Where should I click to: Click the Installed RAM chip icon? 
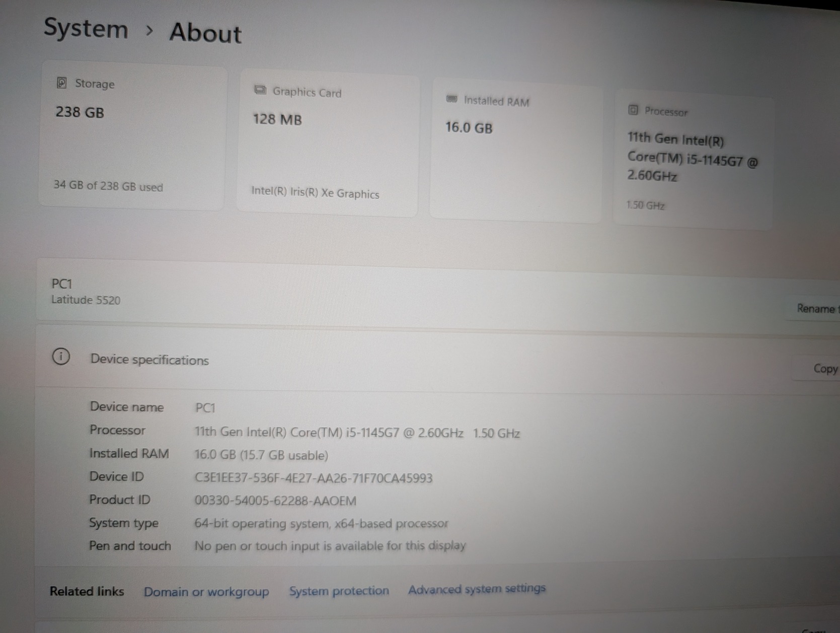coord(451,99)
